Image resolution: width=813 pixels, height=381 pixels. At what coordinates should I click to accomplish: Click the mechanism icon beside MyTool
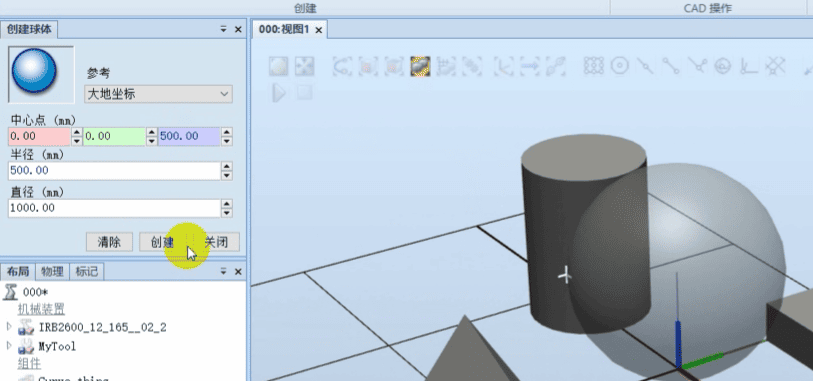pos(25,346)
